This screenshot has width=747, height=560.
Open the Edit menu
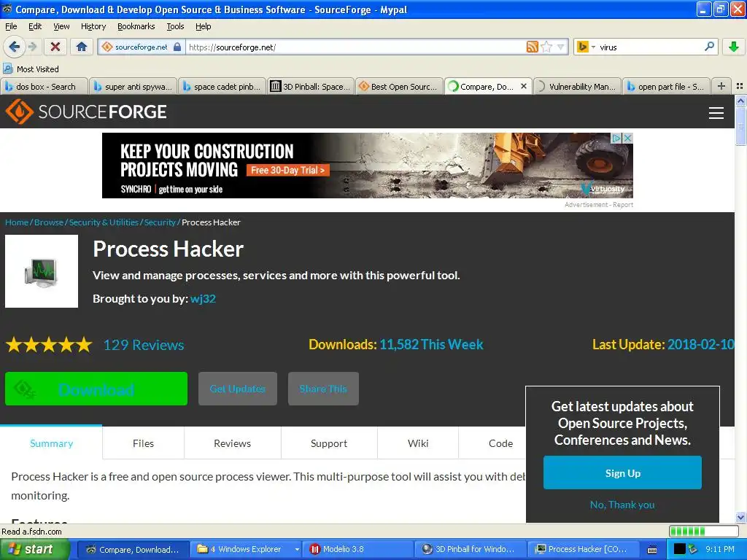pyautogui.click(x=35, y=26)
